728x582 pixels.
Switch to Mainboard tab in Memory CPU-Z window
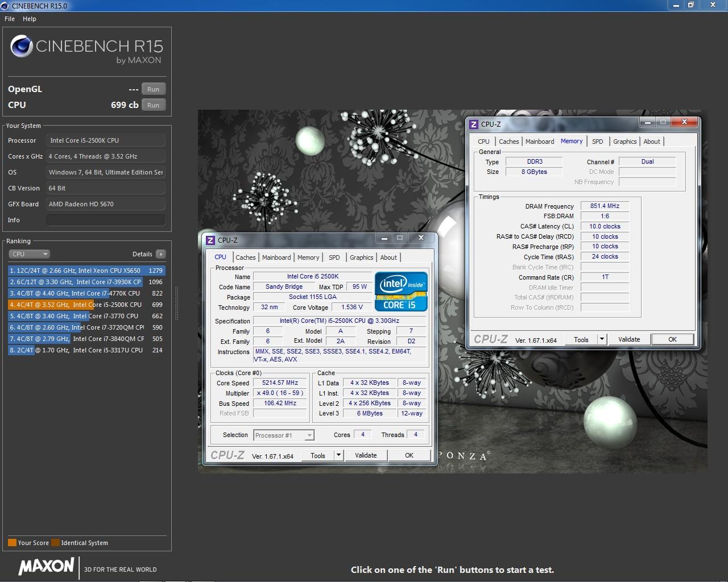point(540,142)
